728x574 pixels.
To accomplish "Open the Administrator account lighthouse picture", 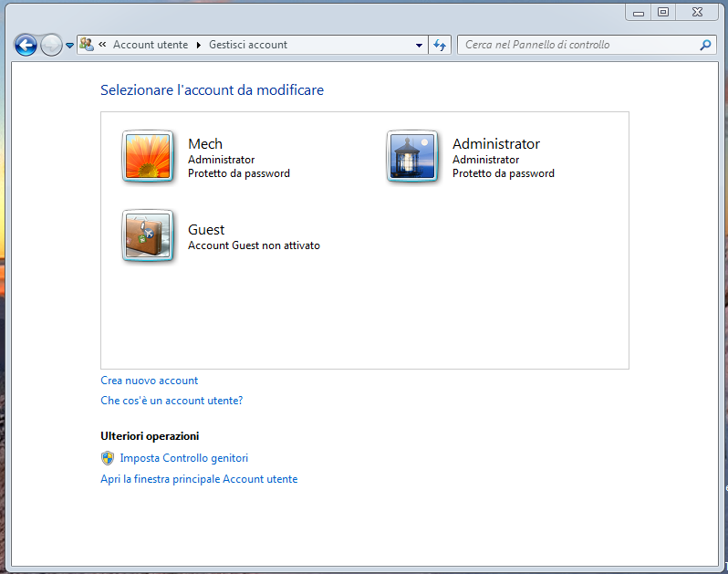I will pyautogui.click(x=412, y=157).
